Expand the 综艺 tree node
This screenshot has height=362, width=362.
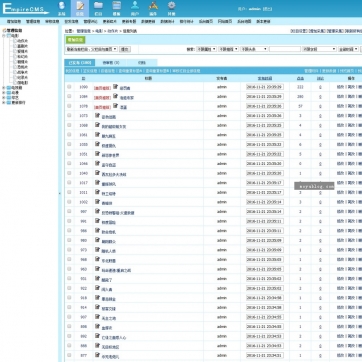pos(4,98)
